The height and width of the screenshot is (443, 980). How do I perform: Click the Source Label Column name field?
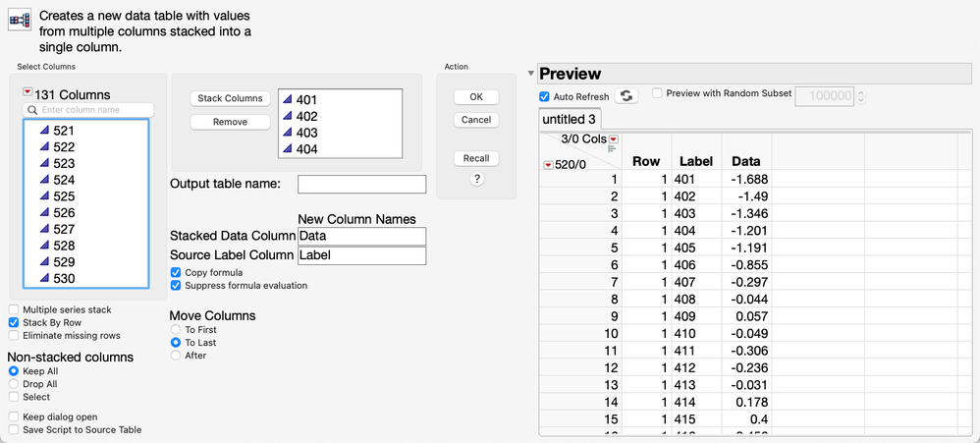tap(362, 255)
